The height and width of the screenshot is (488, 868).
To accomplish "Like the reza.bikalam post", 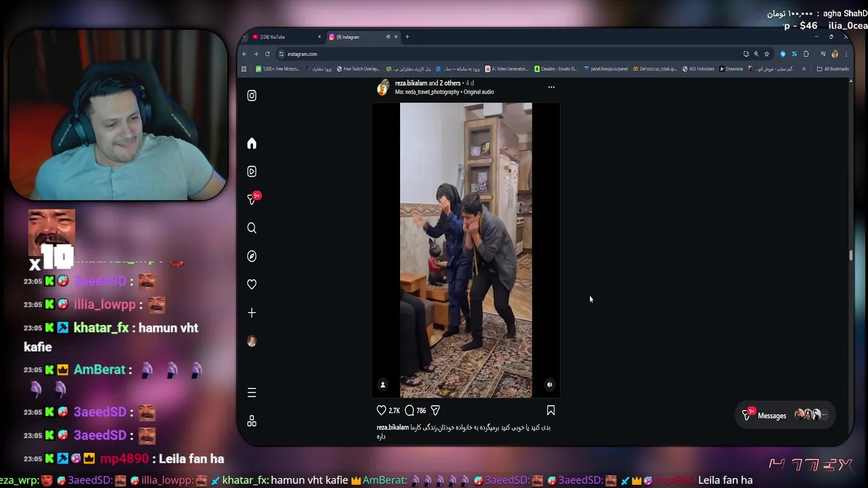I will tap(381, 410).
